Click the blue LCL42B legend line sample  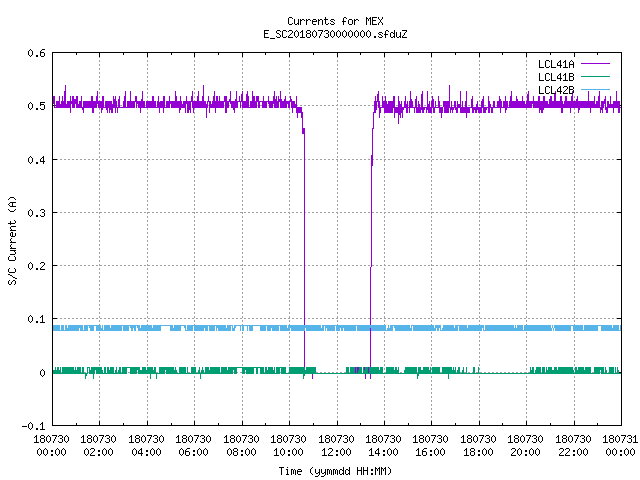(595, 89)
